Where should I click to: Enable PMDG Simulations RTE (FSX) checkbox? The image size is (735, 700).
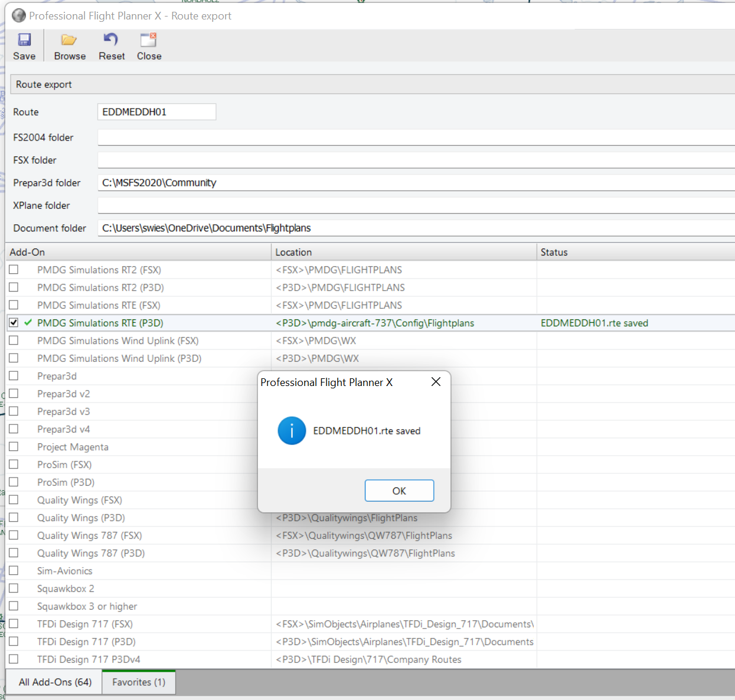point(14,305)
